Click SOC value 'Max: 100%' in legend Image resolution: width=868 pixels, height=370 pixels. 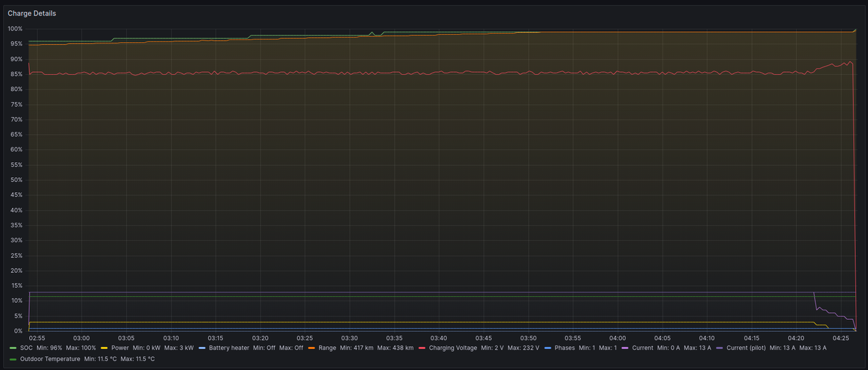[x=81, y=348]
